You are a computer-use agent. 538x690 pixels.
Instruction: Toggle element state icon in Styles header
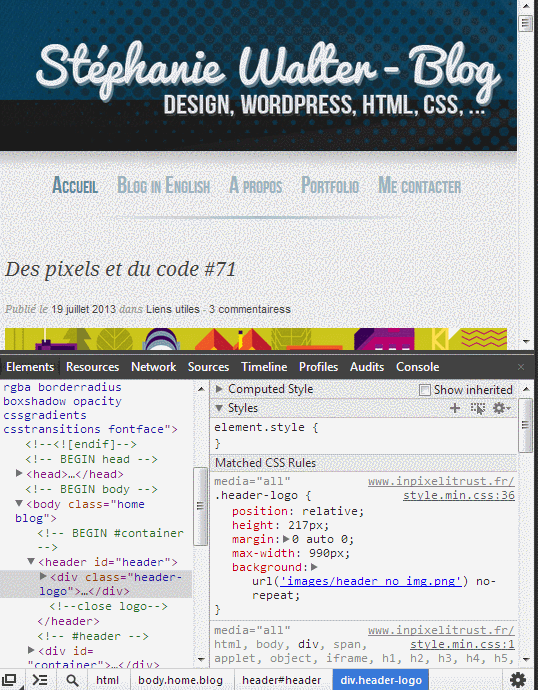coord(478,408)
